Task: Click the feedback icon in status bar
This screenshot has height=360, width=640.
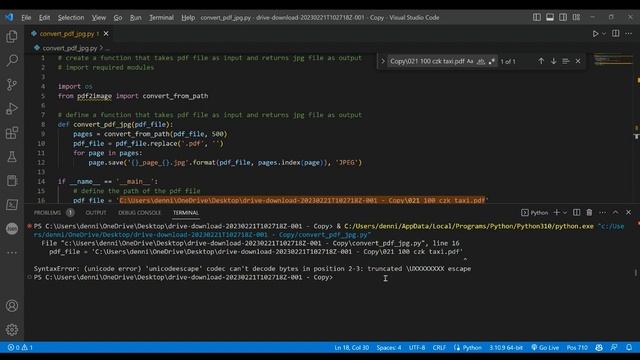Action: coord(614,347)
